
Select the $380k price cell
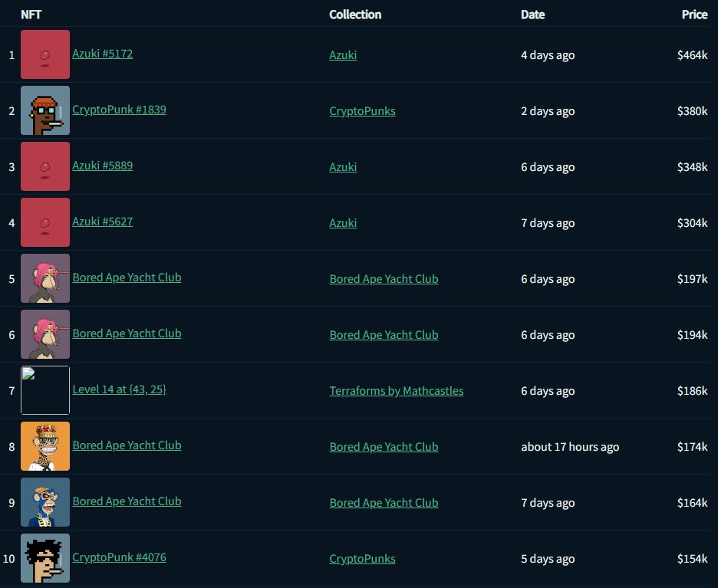click(693, 110)
